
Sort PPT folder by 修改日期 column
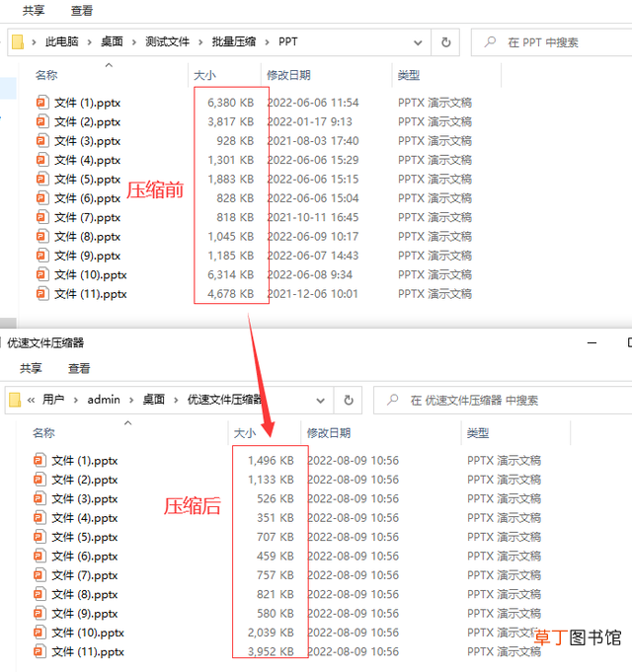(x=288, y=75)
